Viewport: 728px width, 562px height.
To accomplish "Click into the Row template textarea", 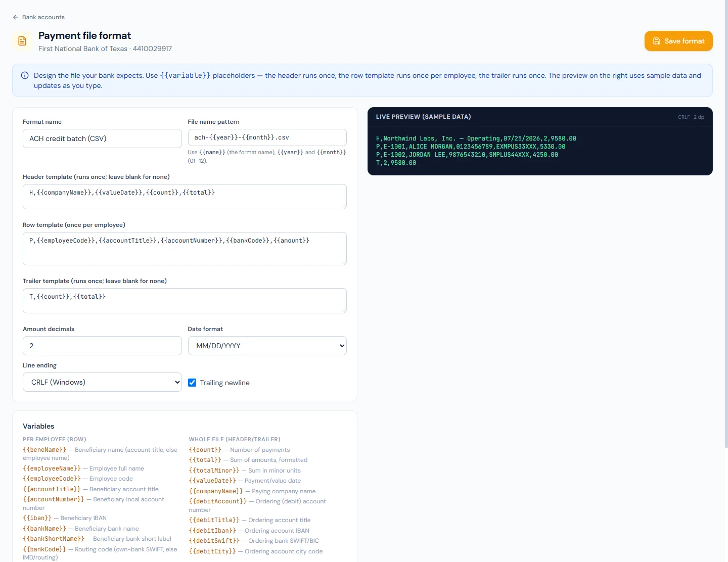I will point(185,249).
